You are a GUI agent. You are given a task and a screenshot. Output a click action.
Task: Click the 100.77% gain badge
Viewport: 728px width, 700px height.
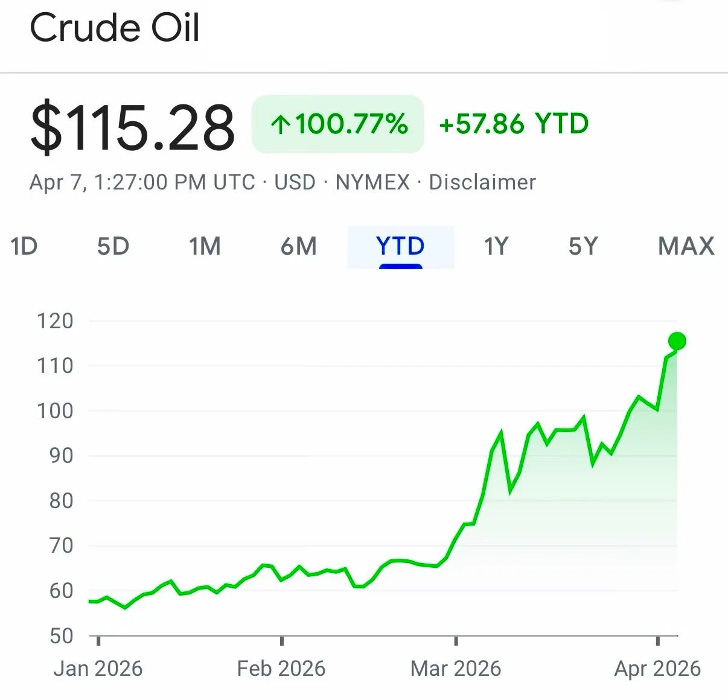click(338, 124)
